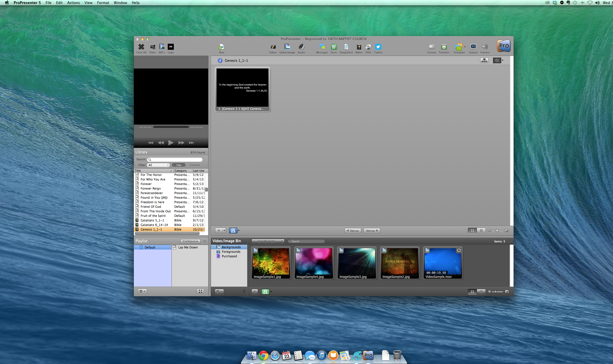This screenshot has width=613, height=364.
Task: Click the Logo icon in the toolbar
Action: (171, 47)
